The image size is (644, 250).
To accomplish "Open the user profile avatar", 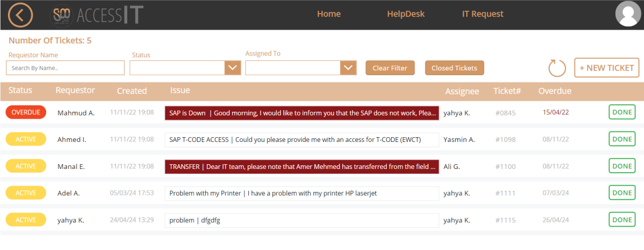I will click(628, 14).
